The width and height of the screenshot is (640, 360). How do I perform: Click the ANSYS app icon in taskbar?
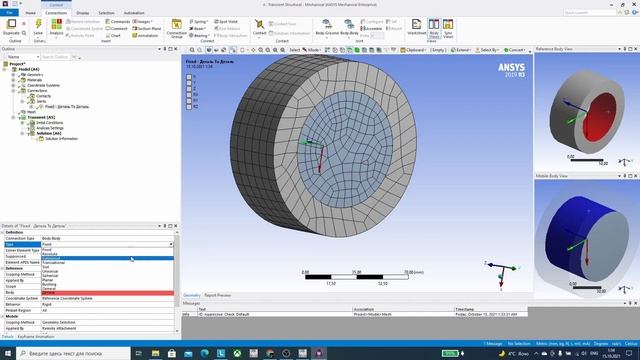click(319, 353)
